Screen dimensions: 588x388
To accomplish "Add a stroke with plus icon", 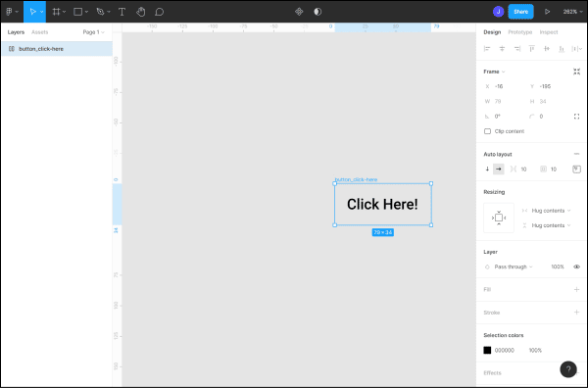I will point(577,313).
